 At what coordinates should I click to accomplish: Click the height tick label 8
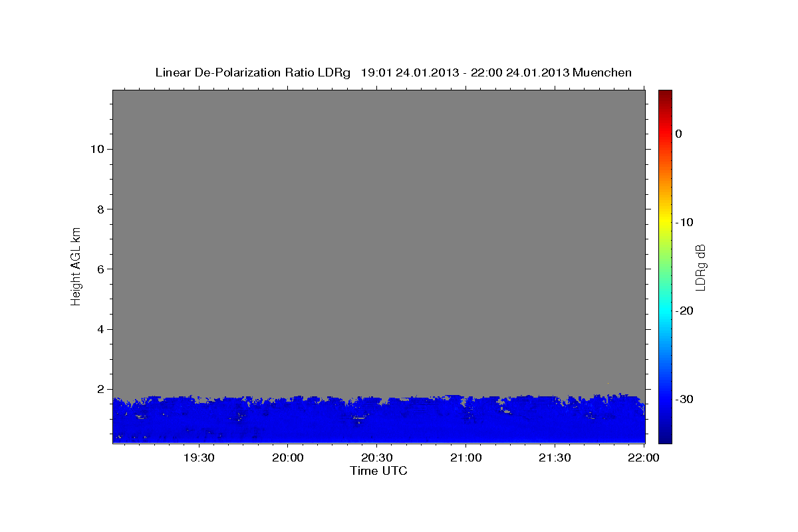[100, 209]
